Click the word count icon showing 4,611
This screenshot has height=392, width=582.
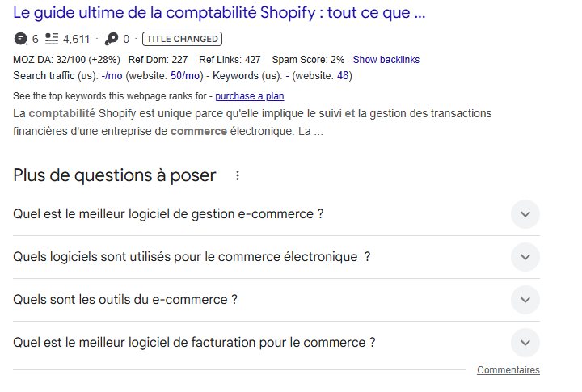52,39
